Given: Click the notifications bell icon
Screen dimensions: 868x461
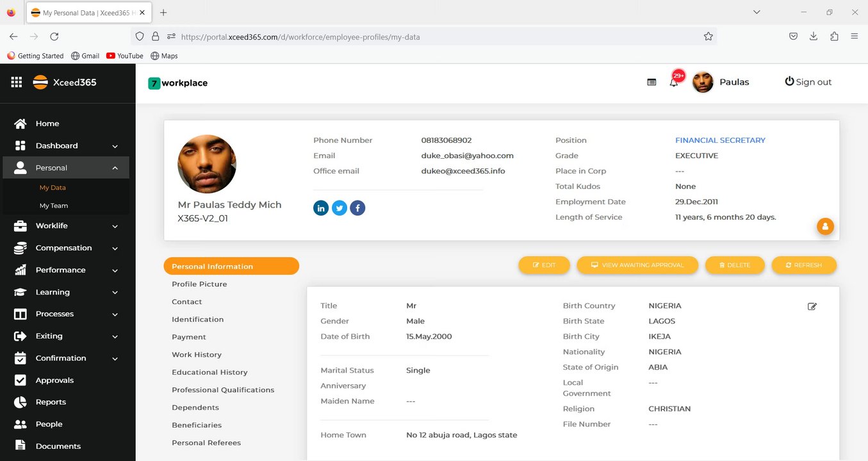Looking at the screenshot, I should [x=673, y=83].
